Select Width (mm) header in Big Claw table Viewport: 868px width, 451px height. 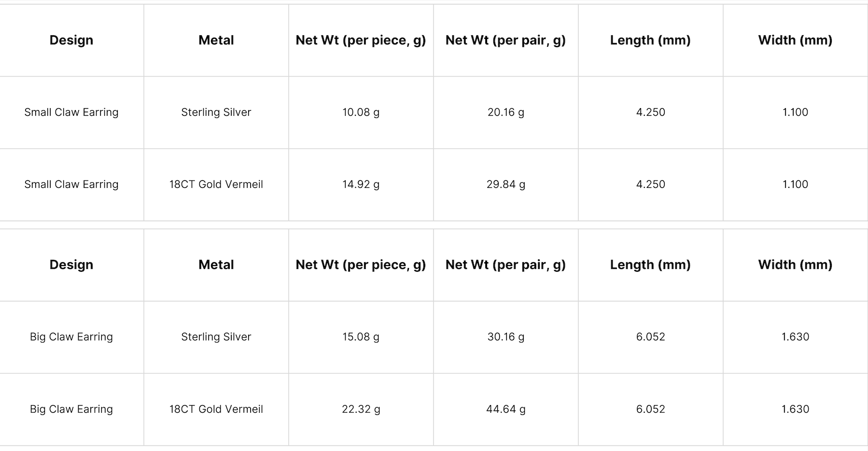click(795, 265)
